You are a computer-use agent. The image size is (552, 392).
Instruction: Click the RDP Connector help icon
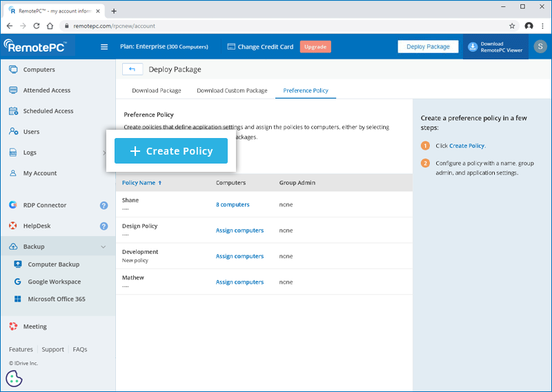pyautogui.click(x=103, y=206)
